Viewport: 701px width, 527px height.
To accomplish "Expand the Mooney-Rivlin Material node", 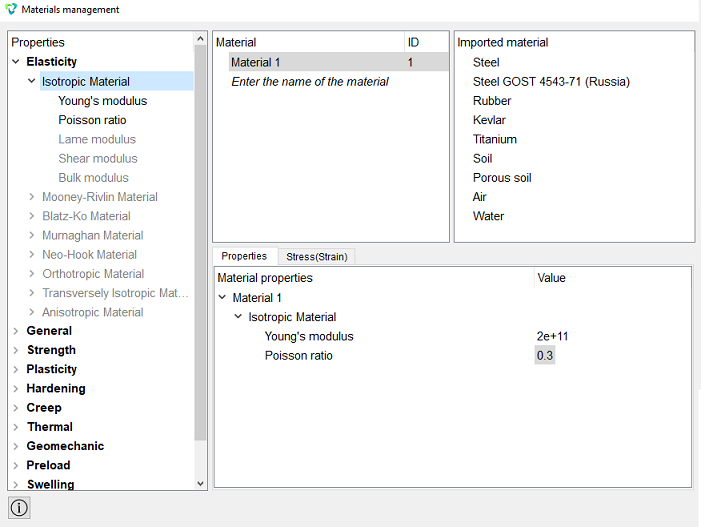I will click(x=32, y=197).
